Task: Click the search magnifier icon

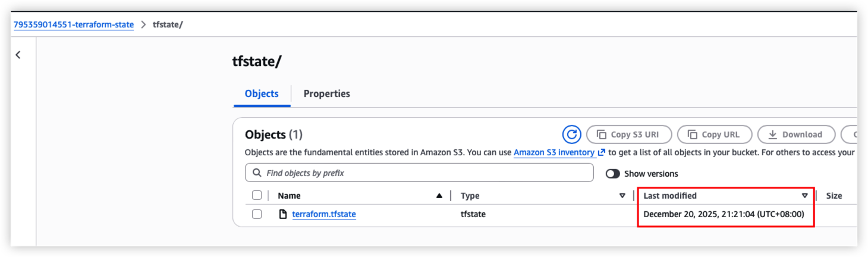Action: pos(257,173)
